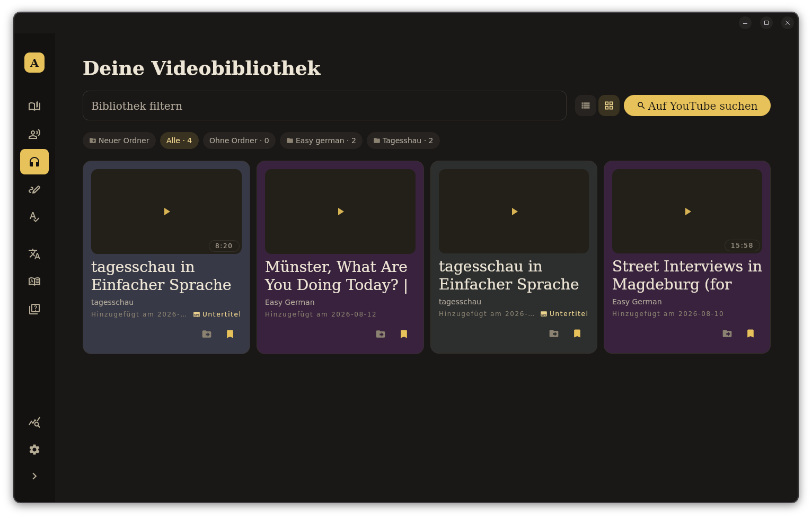Image resolution: width=812 pixels, height=518 pixels.
Task: Open the writing pen icon in sidebar
Action: (x=34, y=189)
